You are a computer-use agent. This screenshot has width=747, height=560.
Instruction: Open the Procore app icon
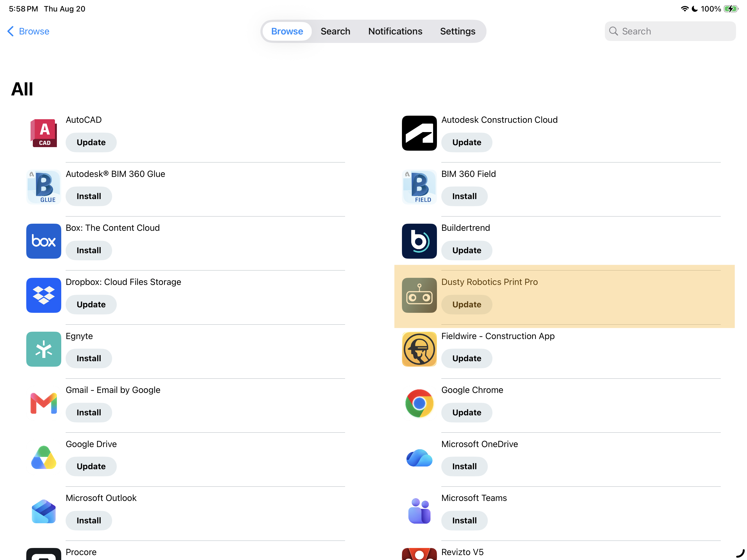pos(43,554)
